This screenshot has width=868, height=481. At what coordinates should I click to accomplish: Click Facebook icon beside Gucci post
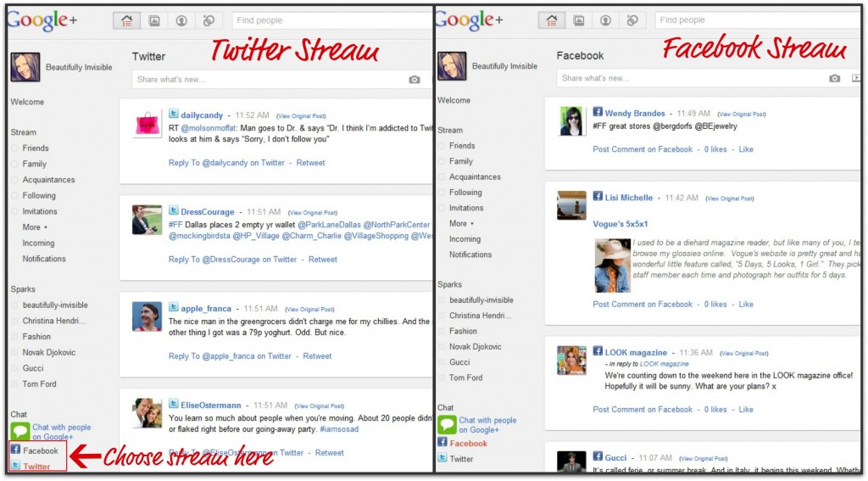pos(598,456)
